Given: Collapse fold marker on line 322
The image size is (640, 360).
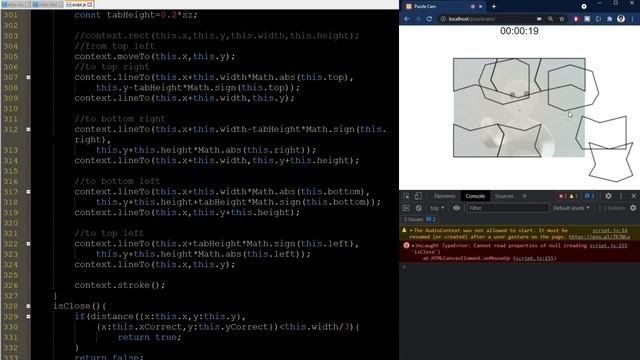Looking at the screenshot, I should [x=28, y=244].
